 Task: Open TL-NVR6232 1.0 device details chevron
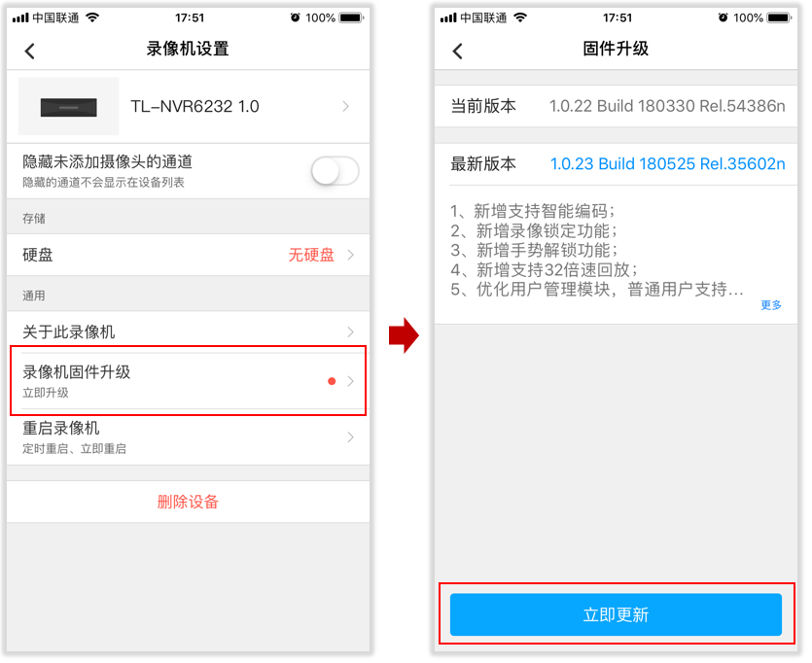[346, 106]
